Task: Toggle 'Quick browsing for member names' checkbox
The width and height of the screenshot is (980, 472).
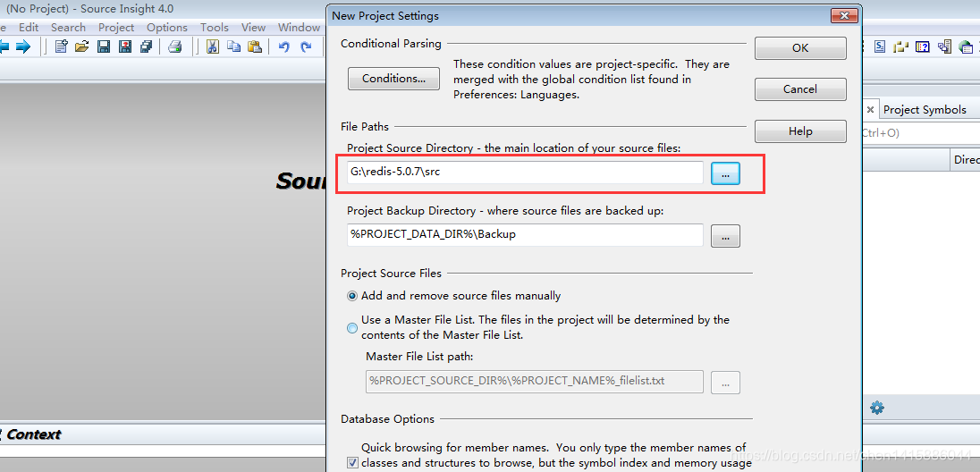Action: (352, 463)
